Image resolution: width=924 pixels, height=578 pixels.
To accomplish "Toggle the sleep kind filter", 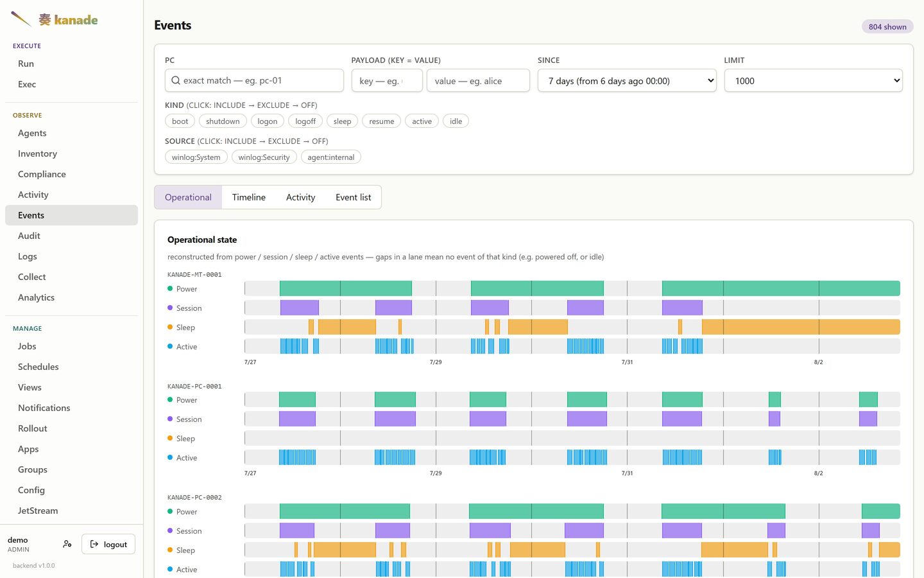I will point(343,121).
